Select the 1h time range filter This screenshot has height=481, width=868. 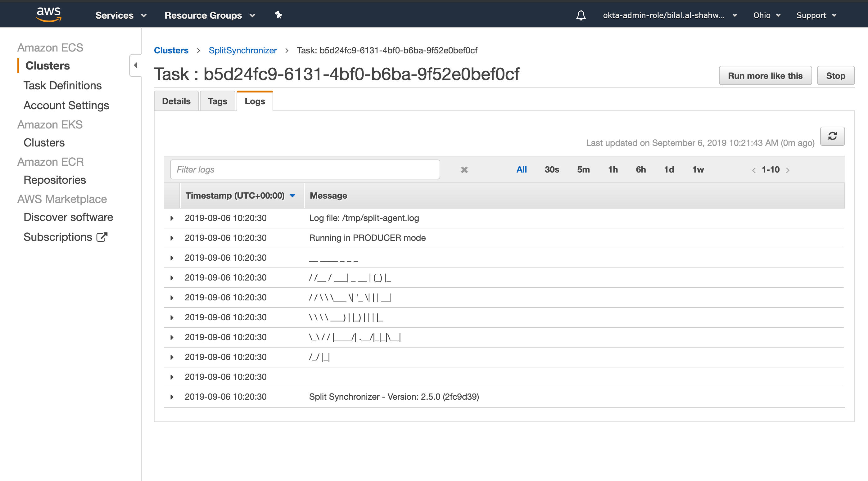point(613,170)
